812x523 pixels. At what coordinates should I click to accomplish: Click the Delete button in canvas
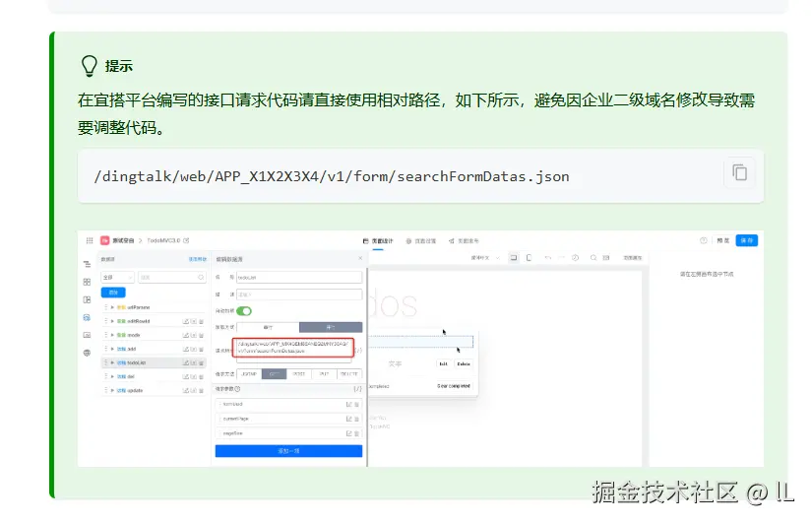[x=464, y=363]
